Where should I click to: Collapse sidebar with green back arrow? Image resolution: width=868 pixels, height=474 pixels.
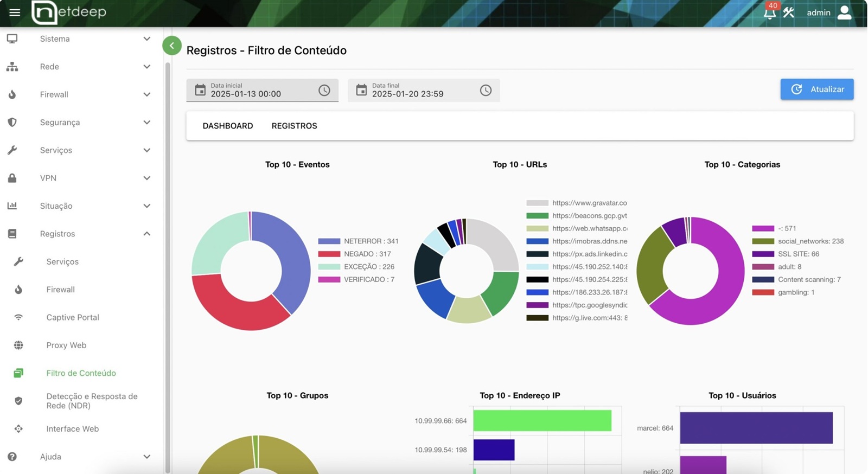click(x=172, y=46)
